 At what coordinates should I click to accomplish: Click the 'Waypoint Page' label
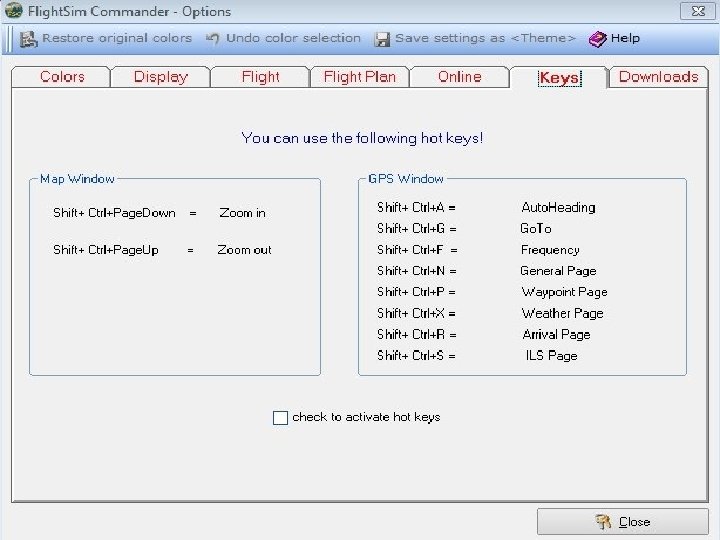(564, 292)
